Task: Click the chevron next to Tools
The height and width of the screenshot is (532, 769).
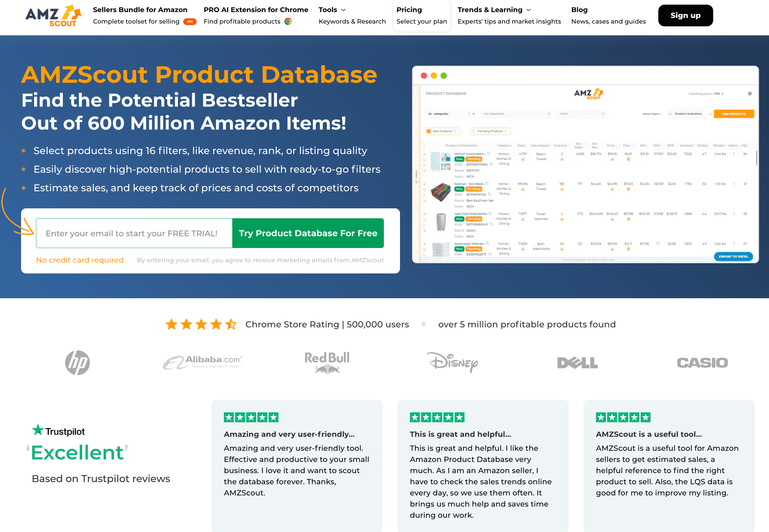Action: tap(343, 10)
